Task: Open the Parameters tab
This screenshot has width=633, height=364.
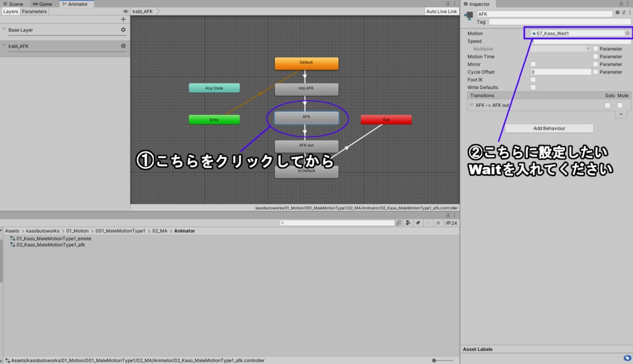Action: tap(35, 11)
